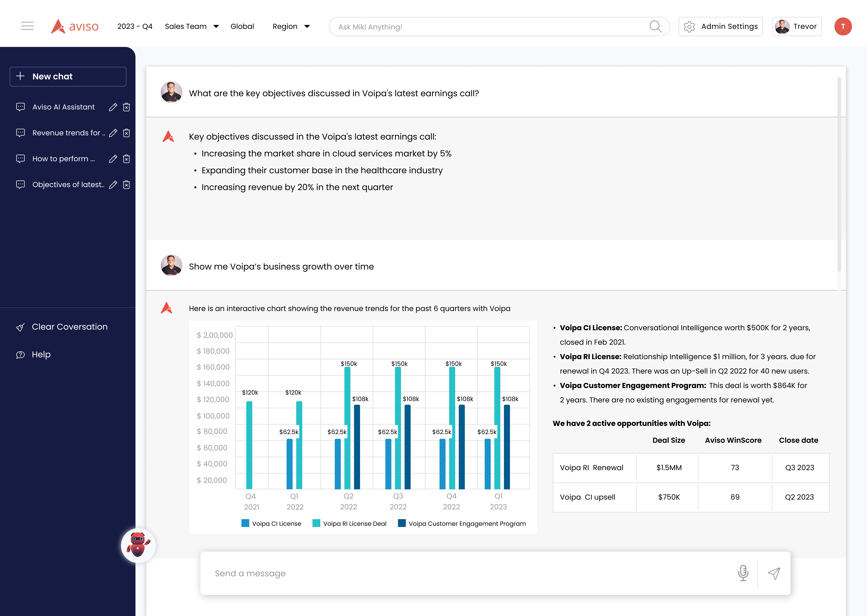Click the send message paper plane icon
The width and height of the screenshot is (867, 616).
point(774,573)
